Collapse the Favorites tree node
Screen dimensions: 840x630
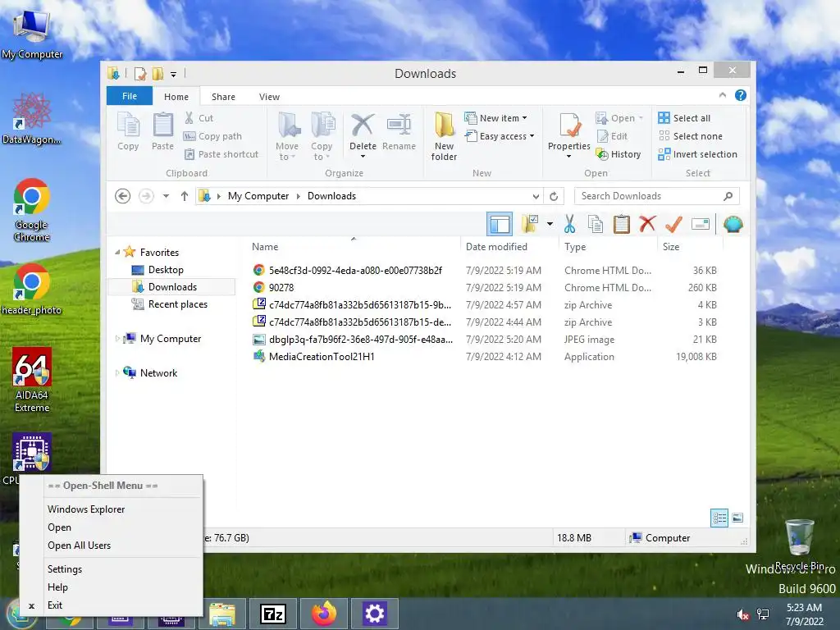(x=117, y=252)
